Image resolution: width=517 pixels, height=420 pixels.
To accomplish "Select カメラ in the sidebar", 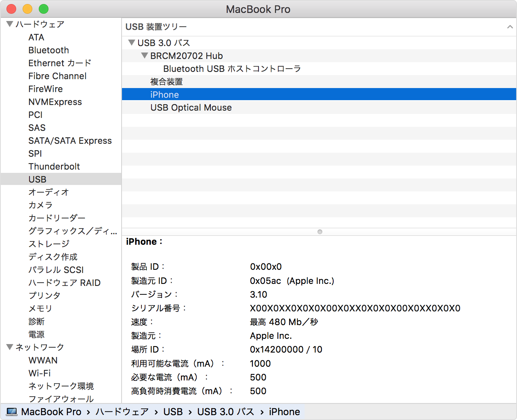I will (40, 205).
